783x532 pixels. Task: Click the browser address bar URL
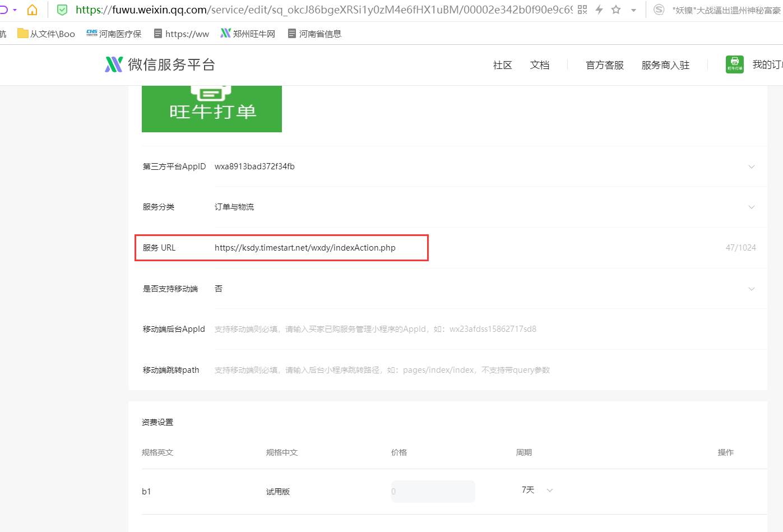[x=324, y=10]
